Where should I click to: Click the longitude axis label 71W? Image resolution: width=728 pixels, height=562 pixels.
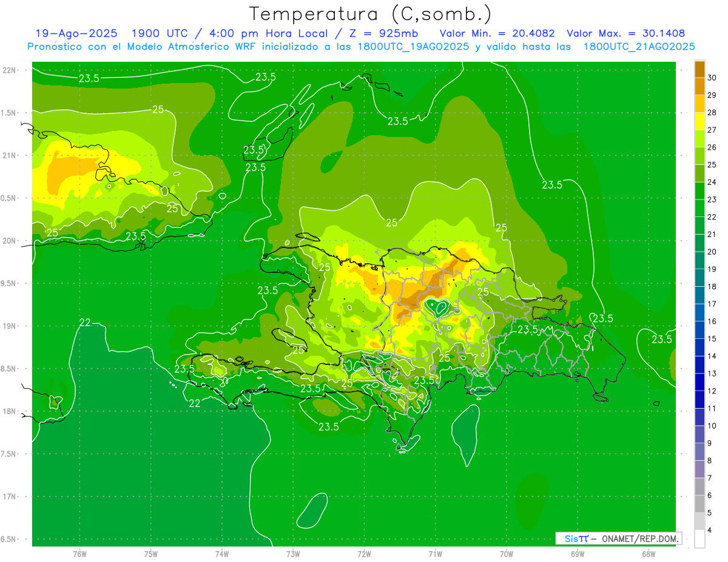click(x=435, y=554)
